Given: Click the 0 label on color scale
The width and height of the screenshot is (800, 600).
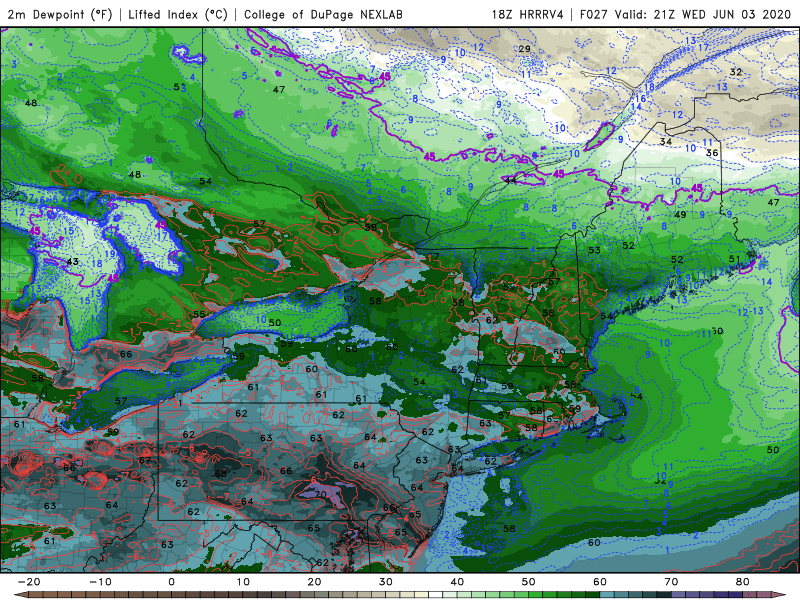Looking at the screenshot, I should (x=171, y=582).
